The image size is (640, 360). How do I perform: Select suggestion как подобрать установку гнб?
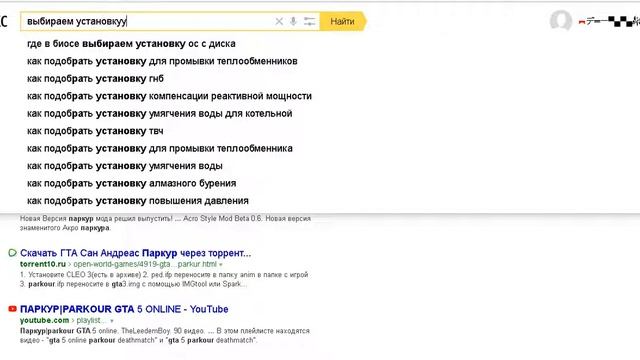[x=95, y=79]
